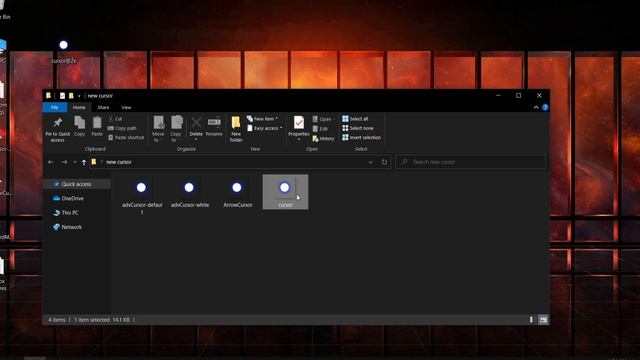Create a New folder
Image resolution: width=640 pixels, height=360 pixels.
[236, 129]
